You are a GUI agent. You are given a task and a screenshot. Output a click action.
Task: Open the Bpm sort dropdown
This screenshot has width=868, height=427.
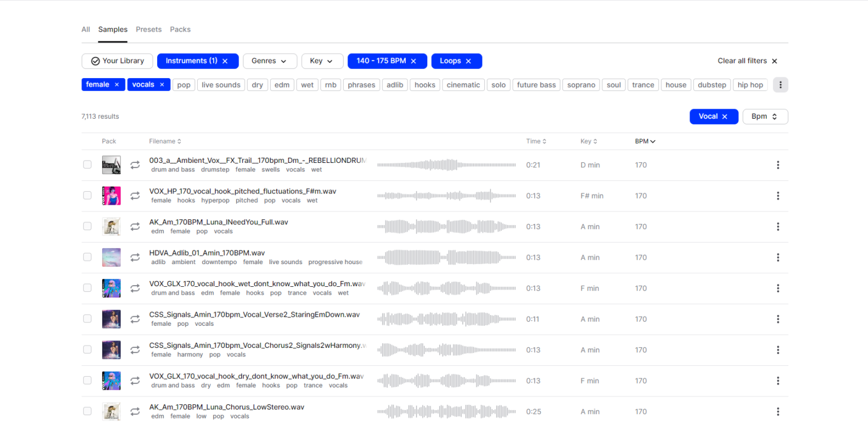[x=765, y=116]
